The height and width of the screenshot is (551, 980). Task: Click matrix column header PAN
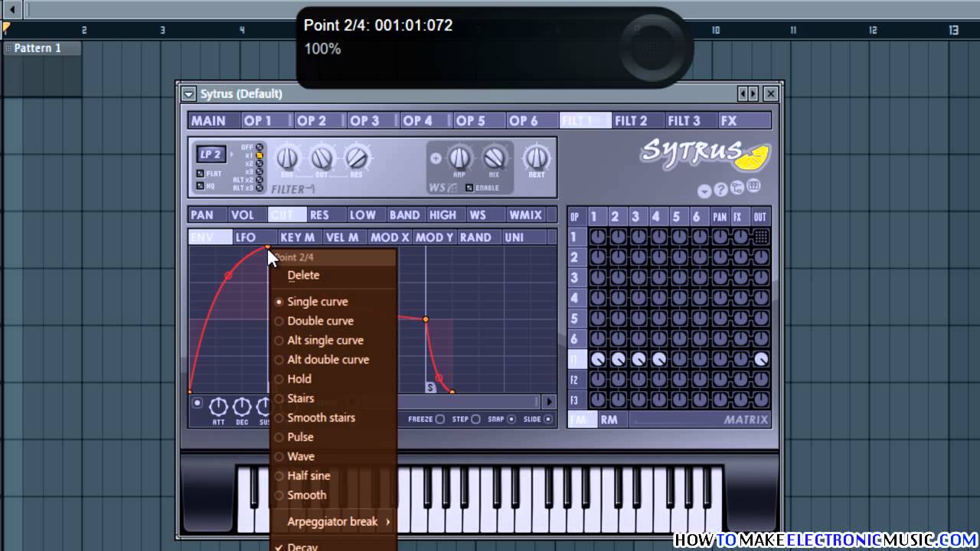point(720,217)
